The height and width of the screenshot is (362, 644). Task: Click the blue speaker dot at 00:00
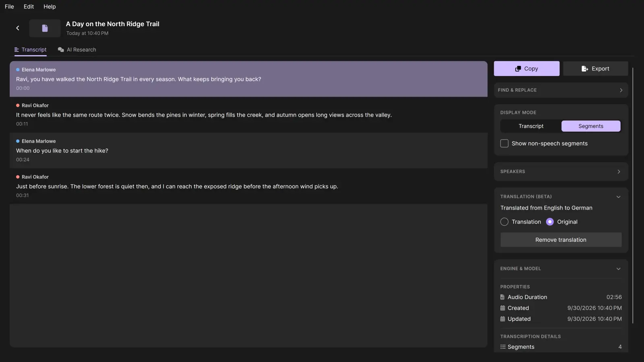point(18,70)
